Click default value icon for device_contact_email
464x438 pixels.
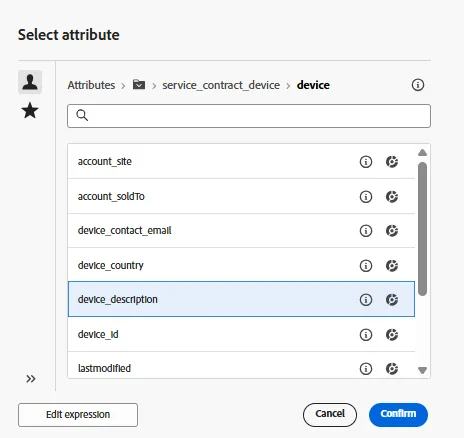click(x=392, y=231)
